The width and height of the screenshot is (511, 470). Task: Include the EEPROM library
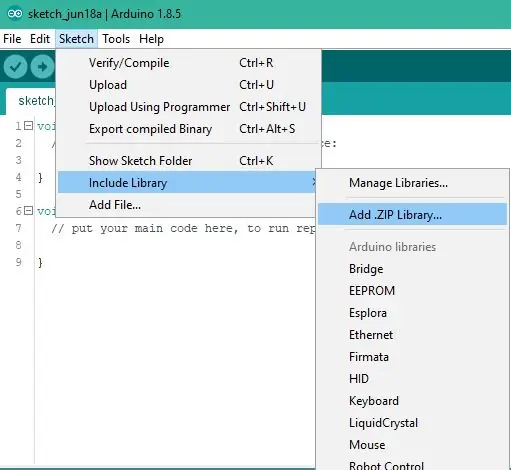[x=412, y=291]
